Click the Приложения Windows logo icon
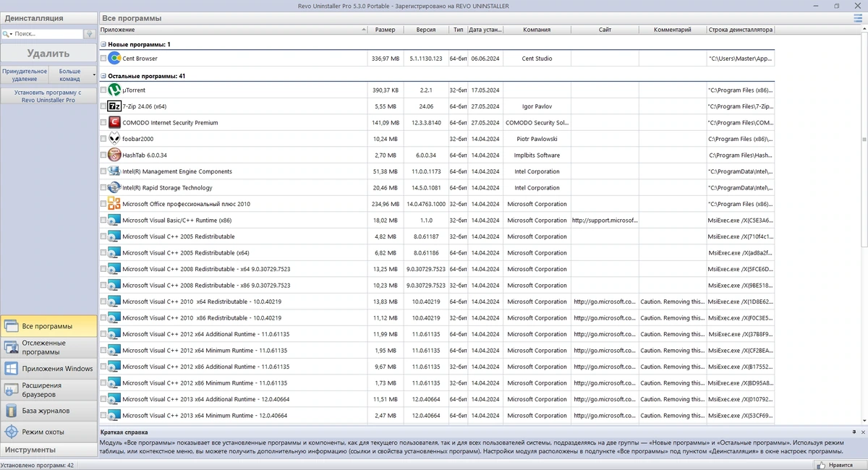868x470 pixels. coord(11,369)
